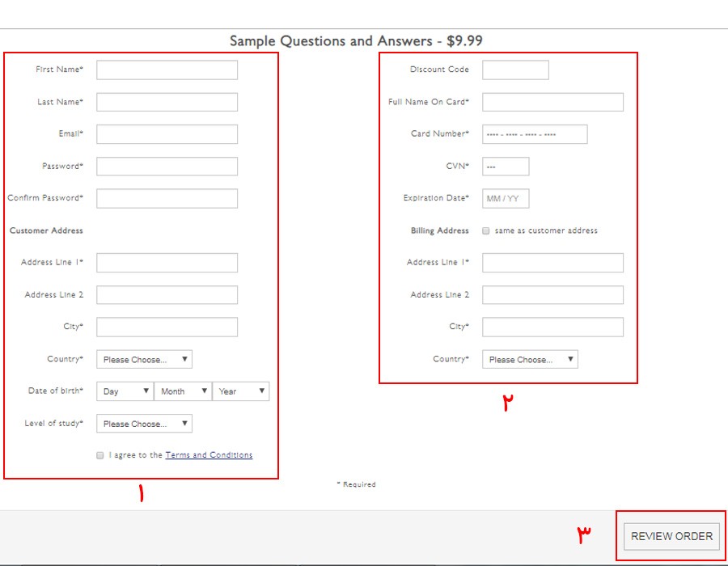Click the First Name input field

(x=167, y=70)
